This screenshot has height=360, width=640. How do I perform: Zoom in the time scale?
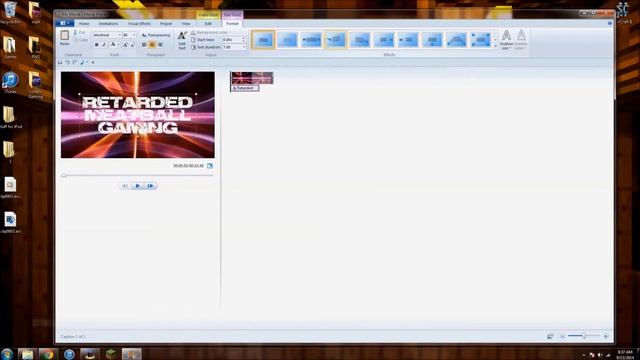(606, 336)
